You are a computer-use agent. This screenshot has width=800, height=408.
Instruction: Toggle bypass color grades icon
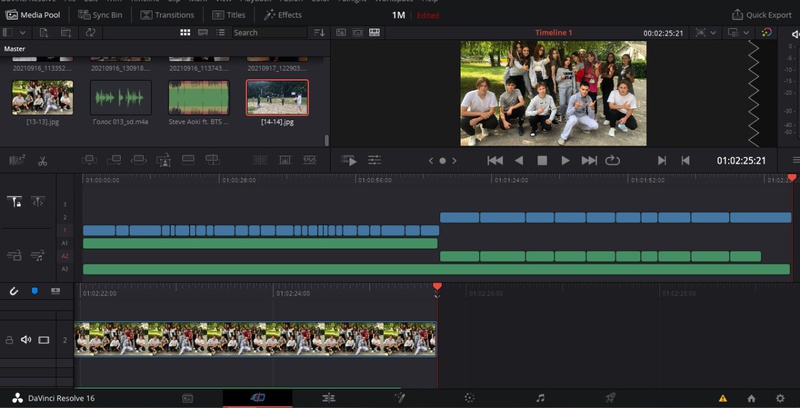coord(766,32)
